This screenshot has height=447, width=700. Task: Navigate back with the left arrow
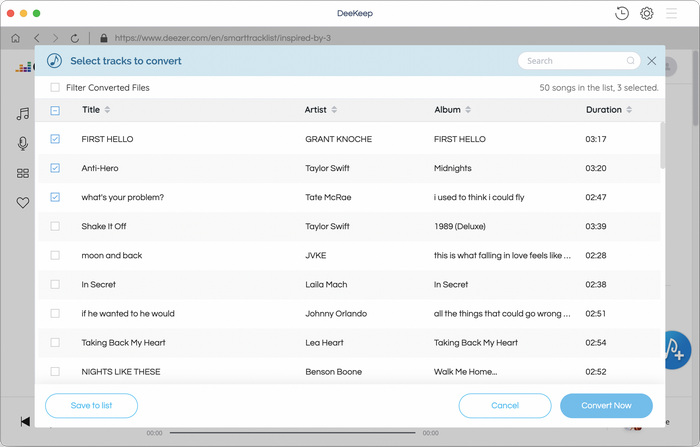[x=37, y=38]
